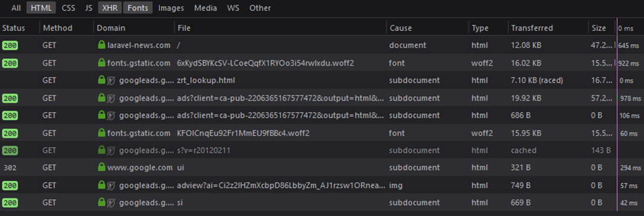
Task: Click lock icon for www.google.com
Action: pos(102,167)
